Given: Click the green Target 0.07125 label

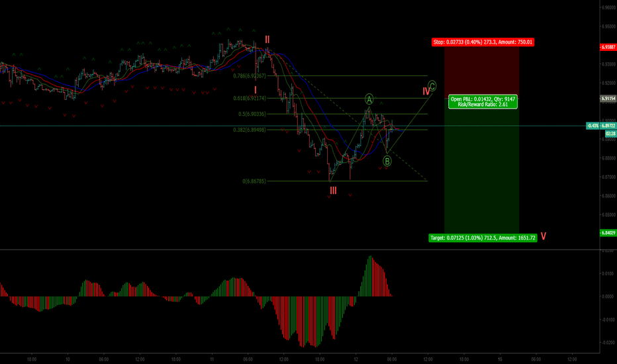Looking at the screenshot, I should pyautogui.click(x=483, y=238).
